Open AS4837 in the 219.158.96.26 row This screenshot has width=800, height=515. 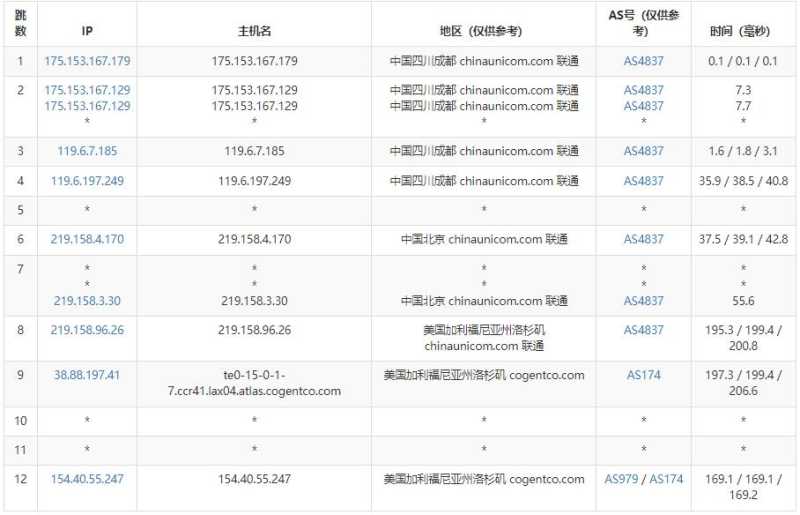coord(643,330)
